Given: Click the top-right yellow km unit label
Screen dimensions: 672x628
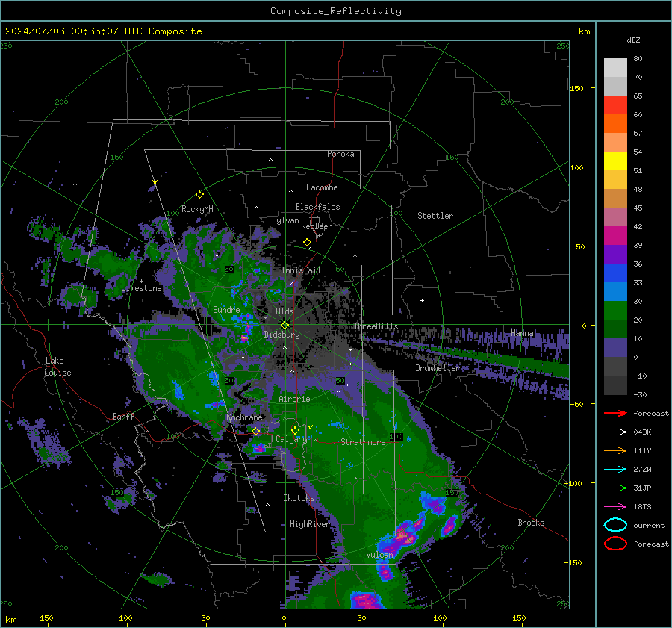Looking at the screenshot, I should 584,31.
